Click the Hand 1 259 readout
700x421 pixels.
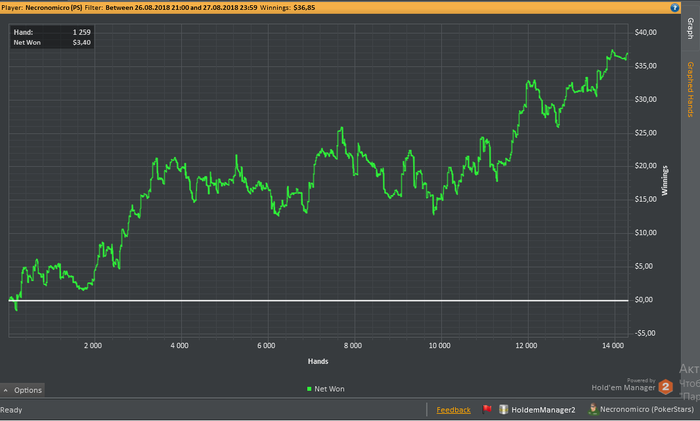tap(52, 32)
